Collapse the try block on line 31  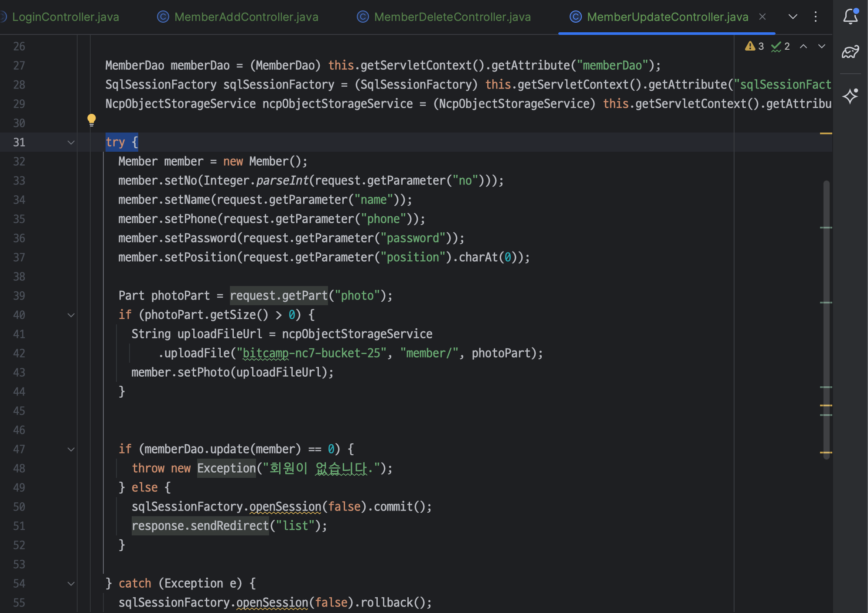tap(71, 143)
